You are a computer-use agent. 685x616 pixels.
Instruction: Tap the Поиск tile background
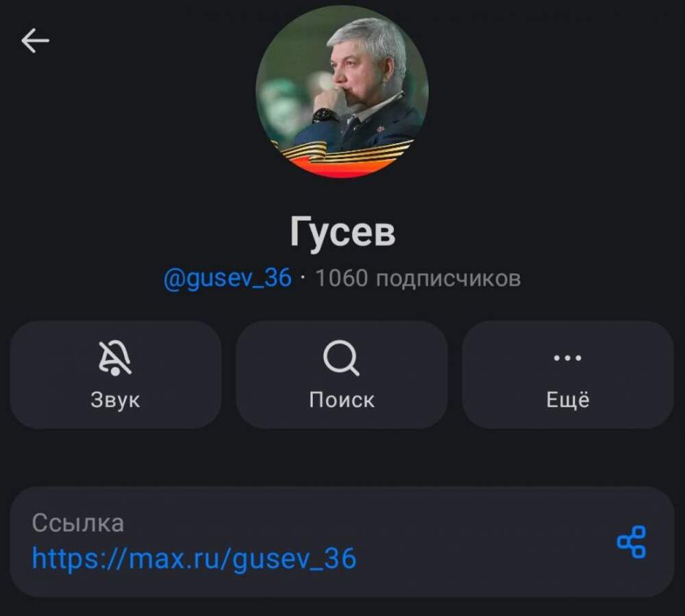(x=342, y=374)
